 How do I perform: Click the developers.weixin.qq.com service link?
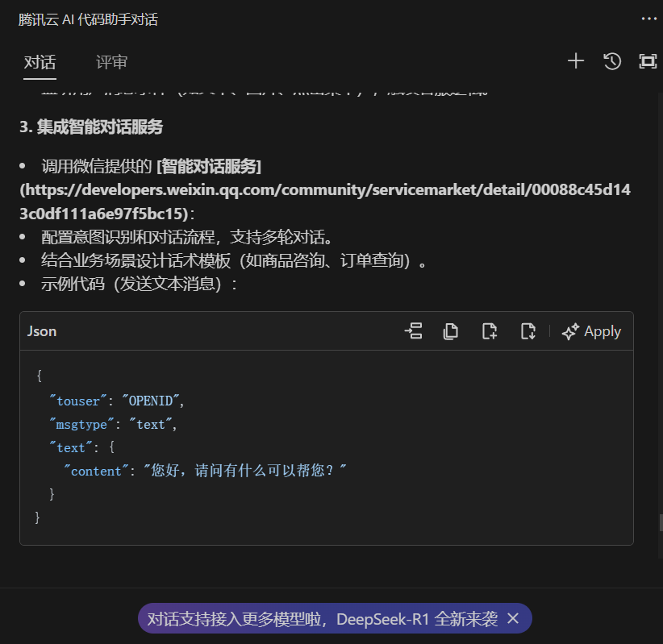[325, 202]
